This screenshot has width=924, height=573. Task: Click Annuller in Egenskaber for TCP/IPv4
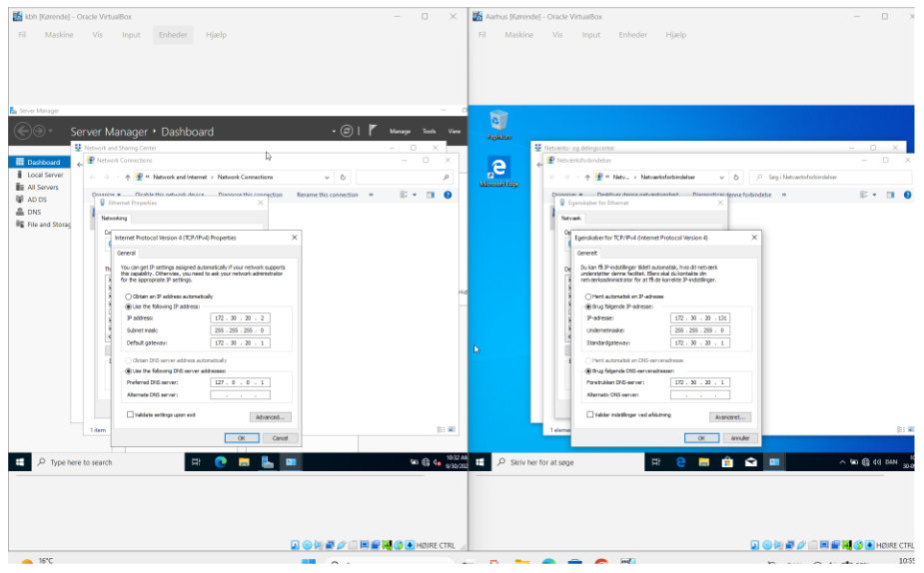point(740,438)
